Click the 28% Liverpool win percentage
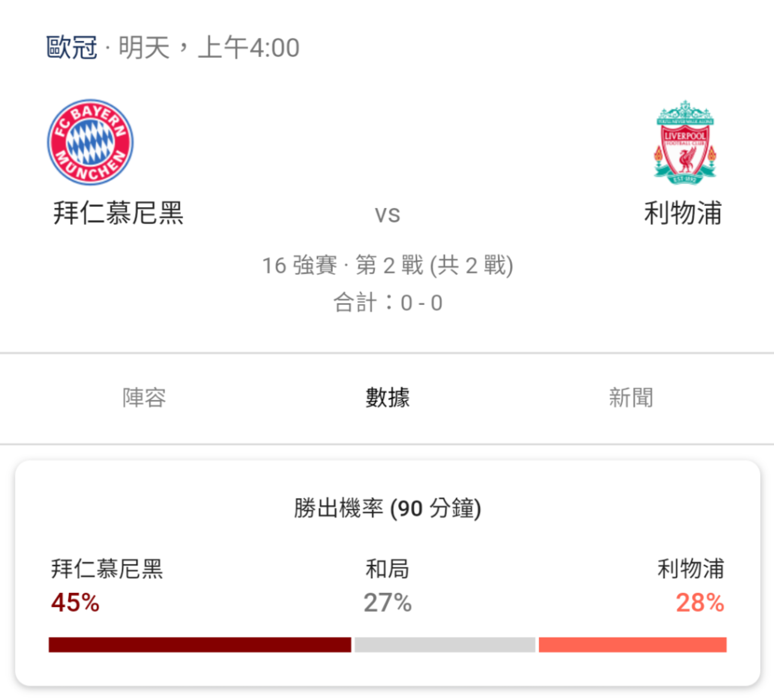Image resolution: width=774 pixels, height=700 pixels. coord(700,602)
